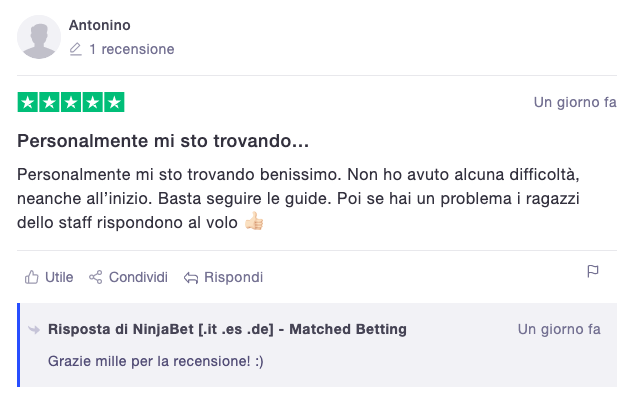Click the review's Un giorno fa date beside the stars
Screen dimensions: 634x401
tap(575, 102)
